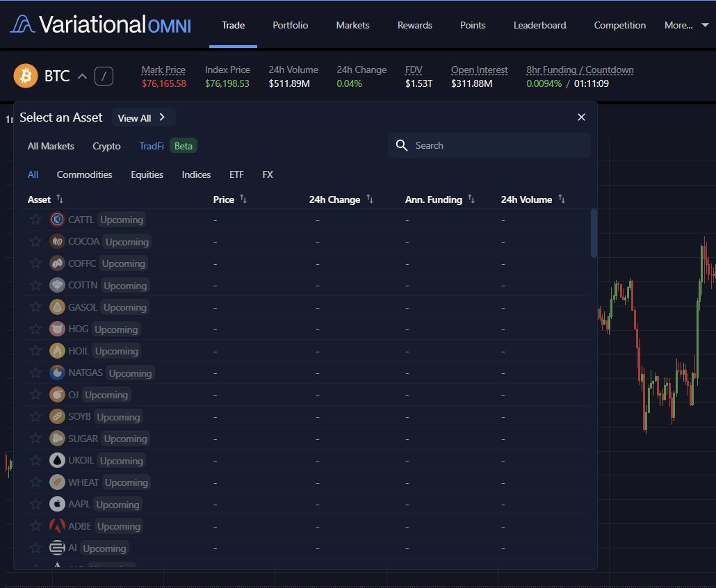The image size is (716, 588).
Task: Click the HOIL flame icon
Action: 57,351
